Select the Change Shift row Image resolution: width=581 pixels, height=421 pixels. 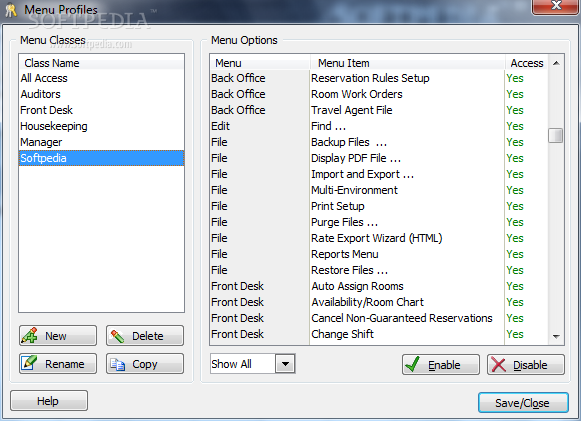point(379,334)
